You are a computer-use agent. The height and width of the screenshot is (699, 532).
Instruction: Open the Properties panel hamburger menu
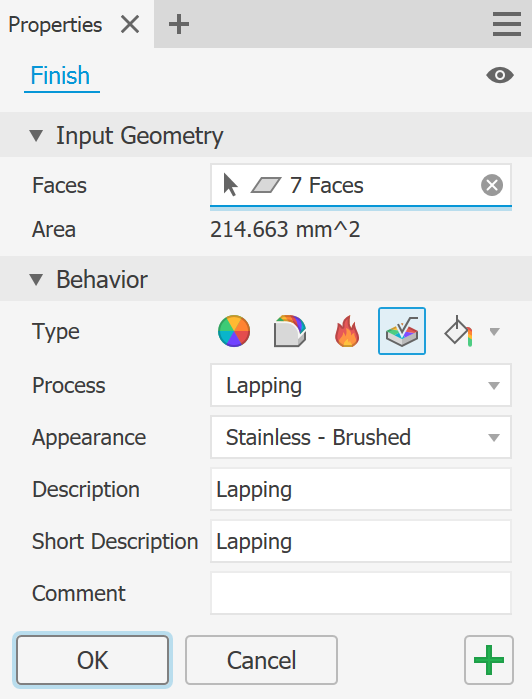pos(507,24)
